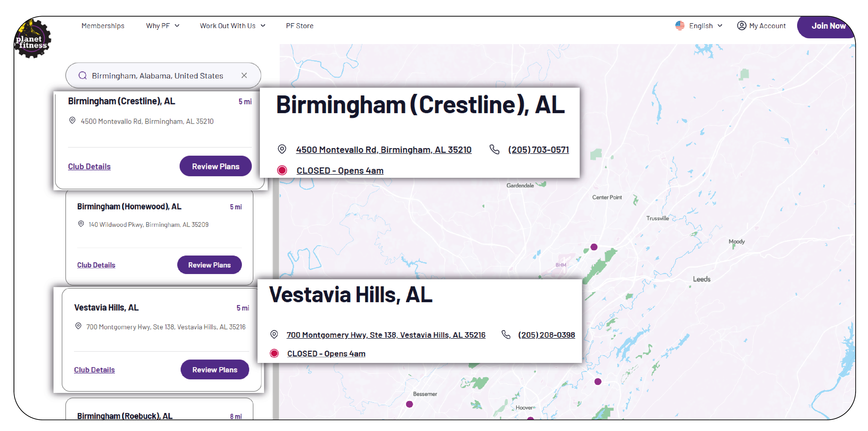Click Vestavia Hills CLOSED - Opens 4am link
The width and height of the screenshot is (868, 431).
click(x=326, y=354)
